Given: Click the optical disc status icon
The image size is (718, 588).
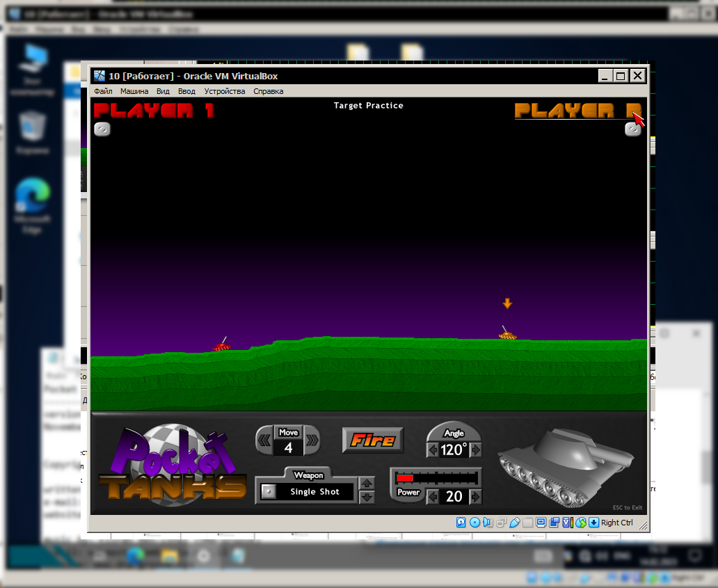Looking at the screenshot, I should (475, 523).
